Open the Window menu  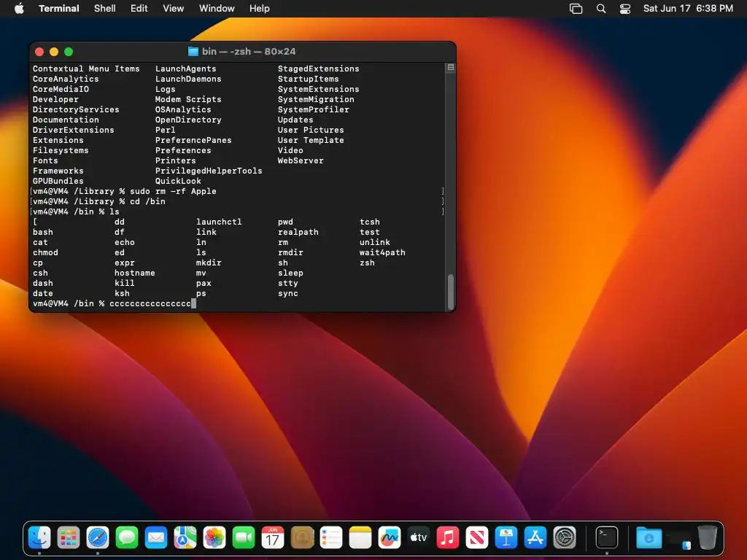tap(217, 9)
